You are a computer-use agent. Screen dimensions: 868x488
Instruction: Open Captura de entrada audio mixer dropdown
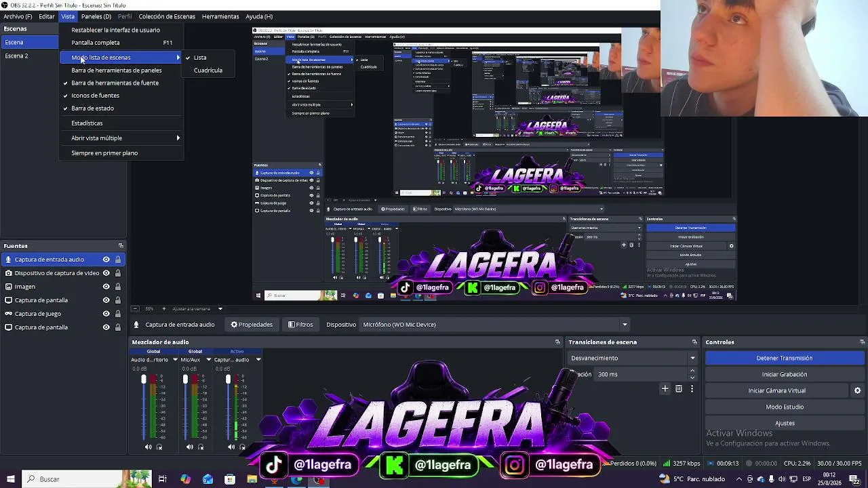click(258, 360)
